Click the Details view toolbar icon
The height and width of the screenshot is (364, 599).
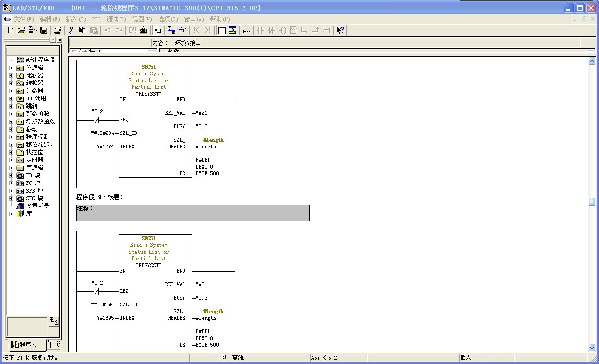(x=232, y=30)
